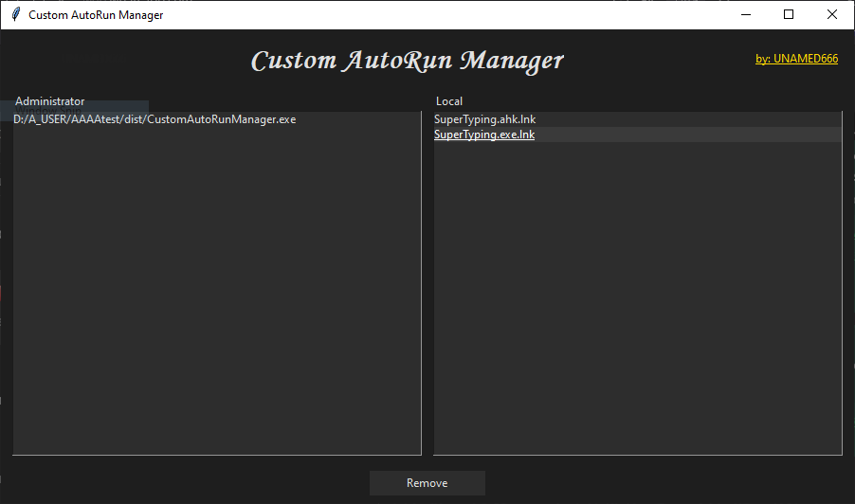855x504 pixels.
Task: Click empty space in the Local listbox
Action: pos(637,303)
